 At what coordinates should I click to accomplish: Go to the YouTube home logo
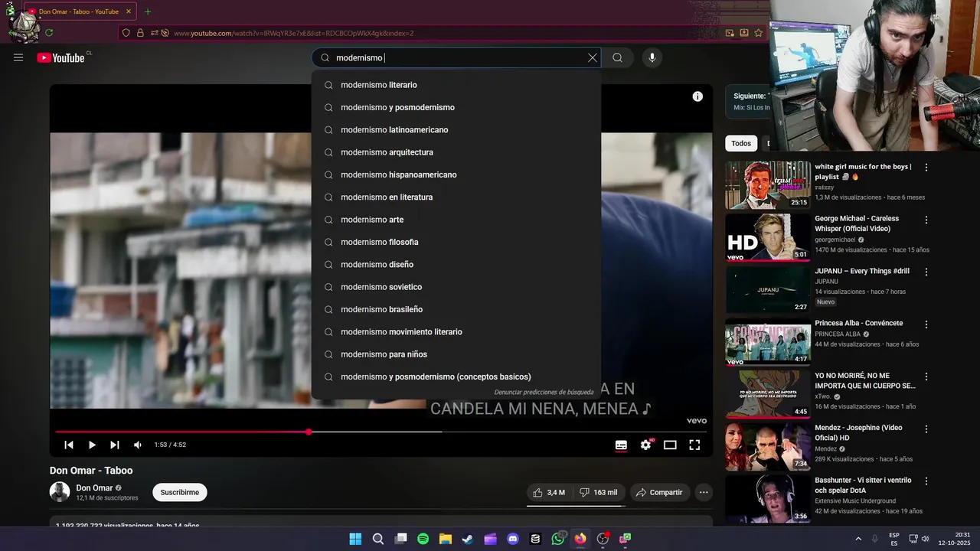point(61,57)
